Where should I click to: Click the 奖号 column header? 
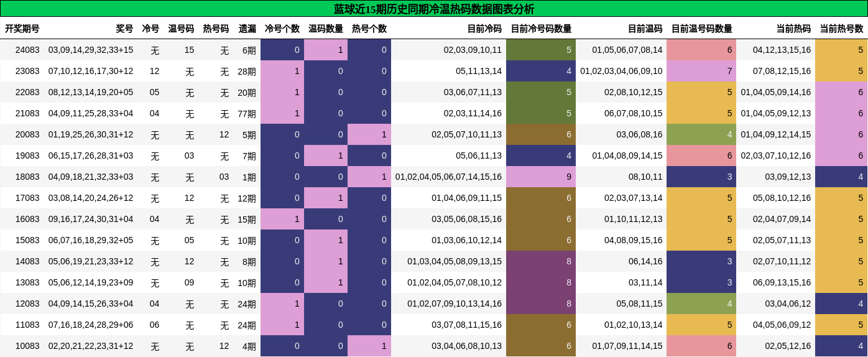tap(124, 29)
